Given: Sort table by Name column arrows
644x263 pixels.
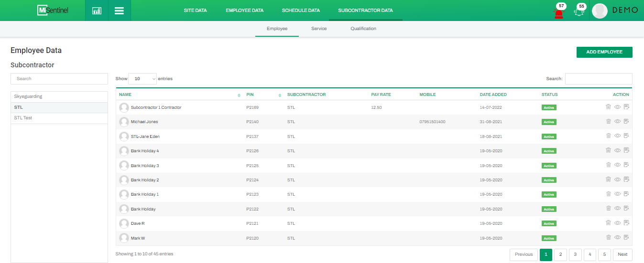Looking at the screenshot, I should [239, 95].
